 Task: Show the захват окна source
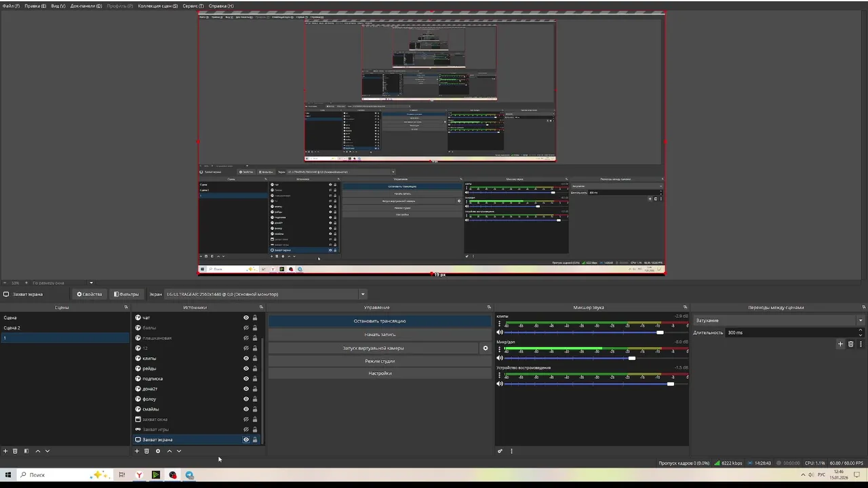[x=246, y=419]
